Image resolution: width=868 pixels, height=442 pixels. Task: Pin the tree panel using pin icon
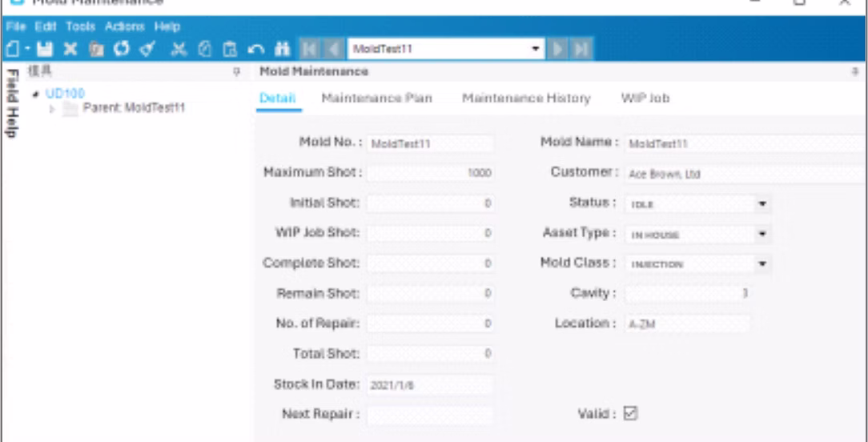click(x=236, y=72)
